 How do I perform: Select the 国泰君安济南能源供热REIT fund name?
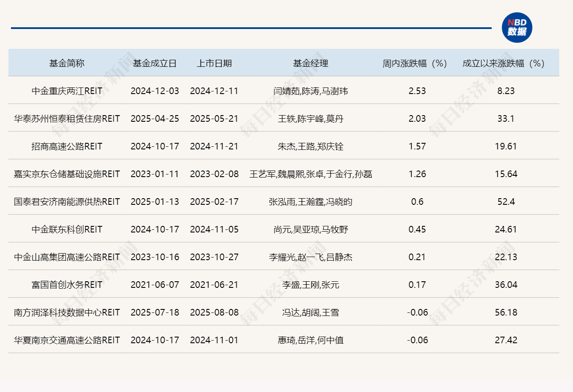point(67,202)
